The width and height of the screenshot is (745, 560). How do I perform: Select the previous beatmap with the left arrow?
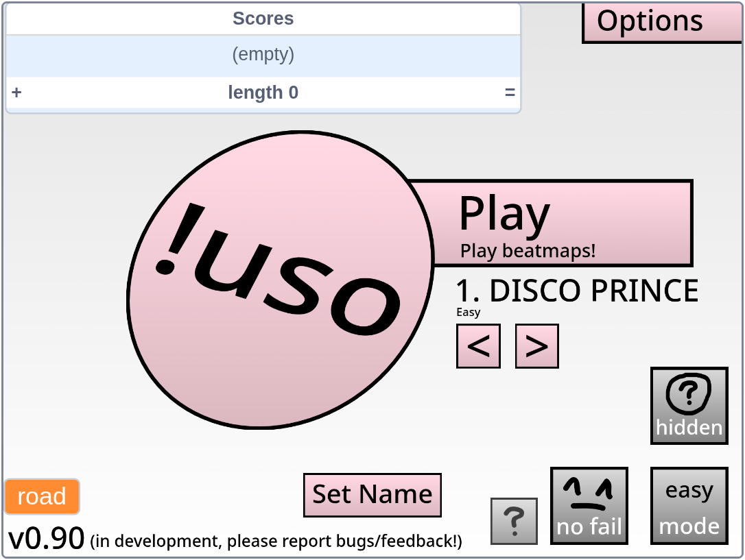click(478, 346)
